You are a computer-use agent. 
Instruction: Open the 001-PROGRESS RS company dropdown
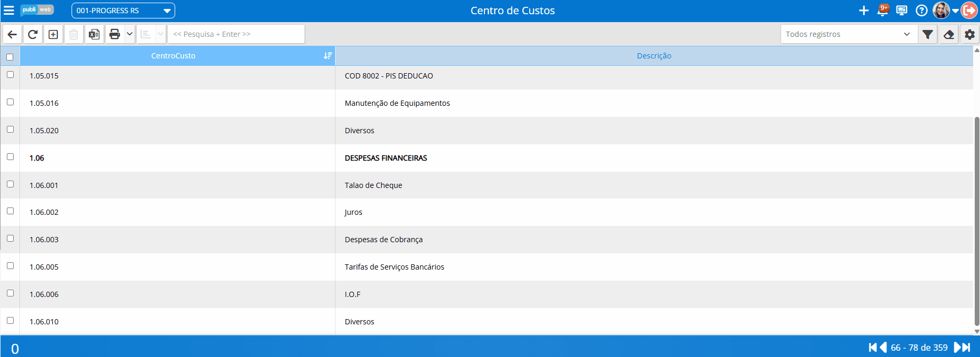tap(123, 11)
